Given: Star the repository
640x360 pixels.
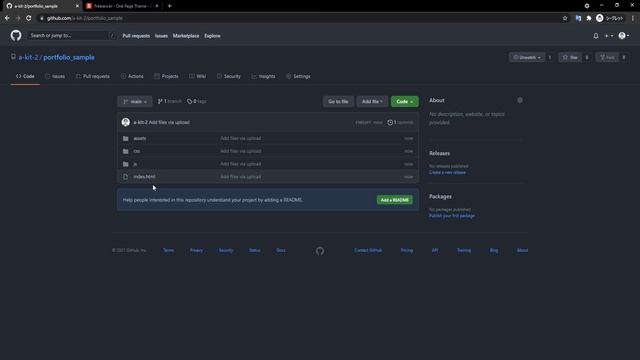Looking at the screenshot, I should (570, 58).
